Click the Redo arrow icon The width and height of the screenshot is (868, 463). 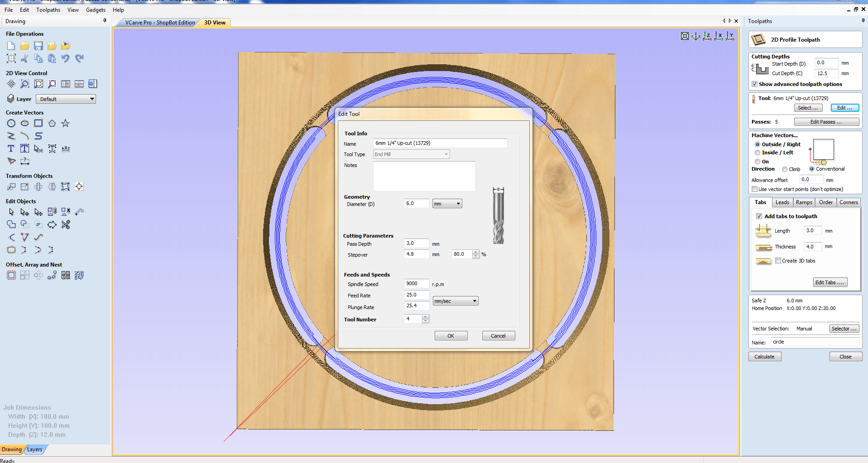[79, 58]
